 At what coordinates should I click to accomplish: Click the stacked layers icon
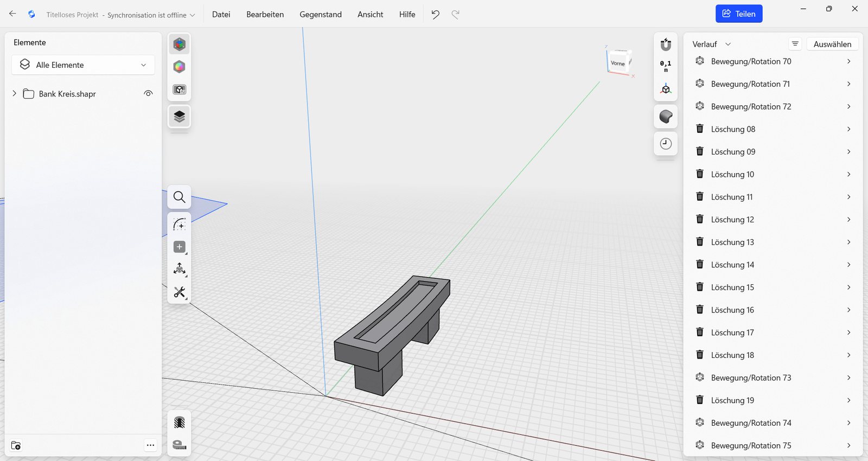[180, 116]
